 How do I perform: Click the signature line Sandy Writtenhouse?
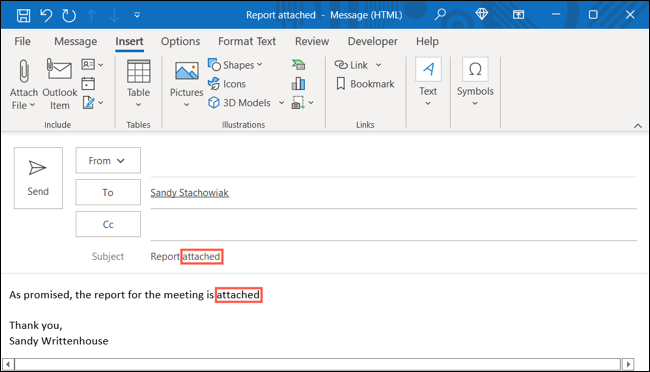click(58, 341)
